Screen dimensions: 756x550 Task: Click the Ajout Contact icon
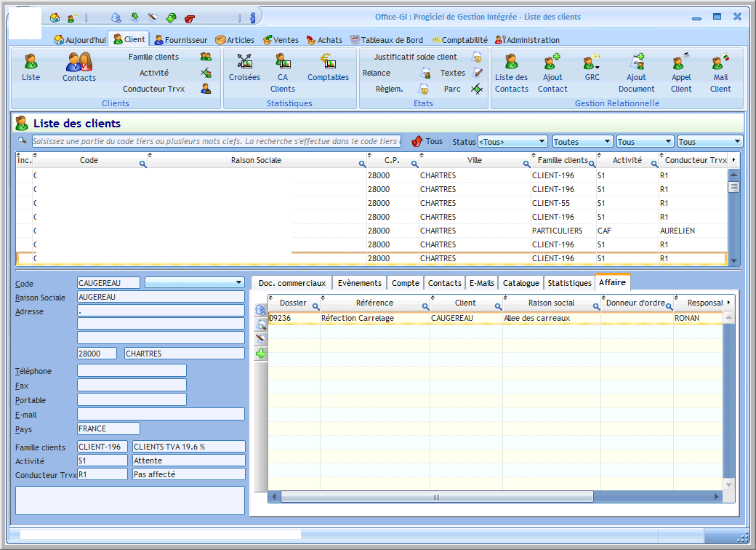552,62
